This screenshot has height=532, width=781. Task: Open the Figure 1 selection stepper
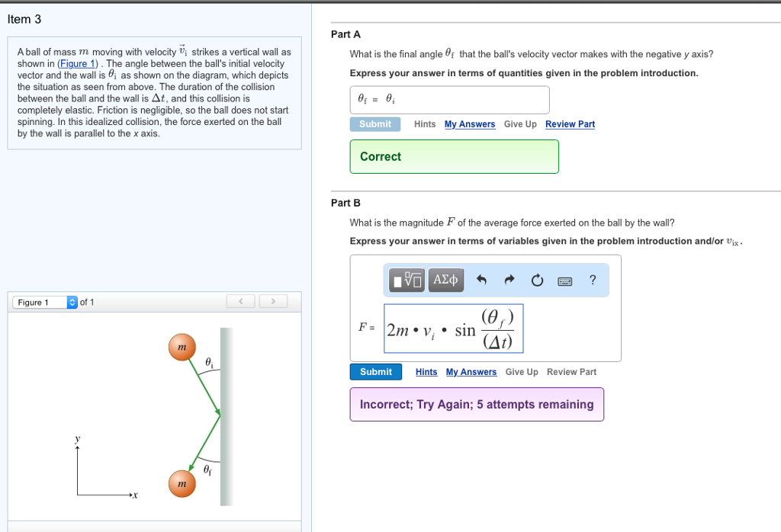[x=71, y=302]
